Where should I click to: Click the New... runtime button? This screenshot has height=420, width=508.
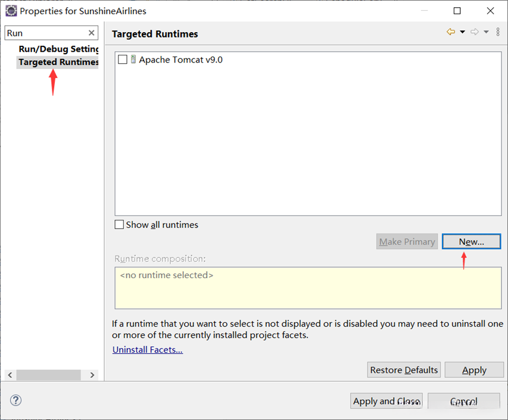click(x=471, y=241)
